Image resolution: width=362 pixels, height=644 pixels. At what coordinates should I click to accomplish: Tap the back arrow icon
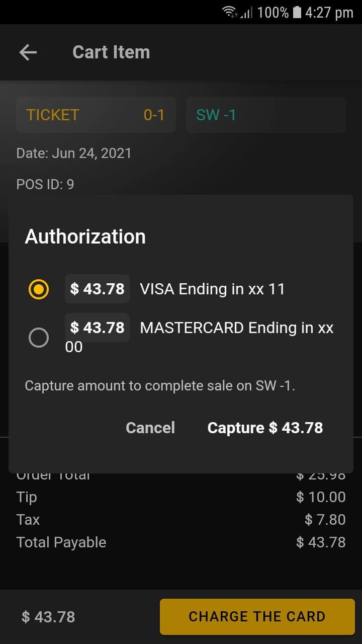[x=28, y=52]
